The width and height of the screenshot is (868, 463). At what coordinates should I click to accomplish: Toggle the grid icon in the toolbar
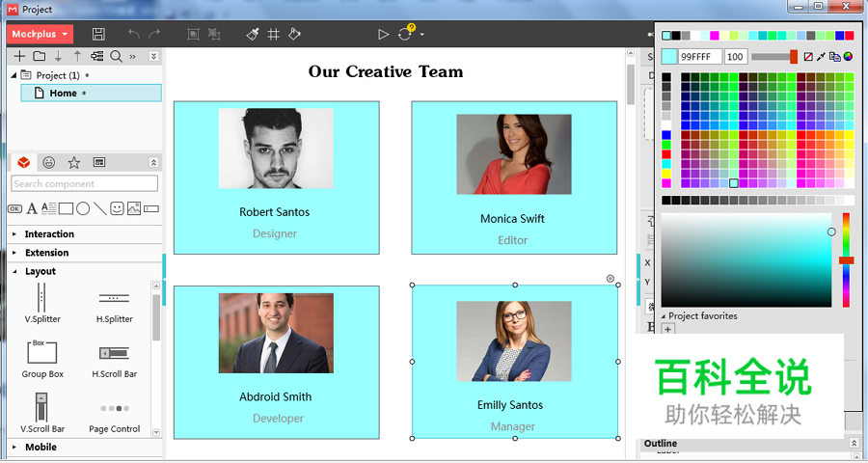pyautogui.click(x=274, y=34)
